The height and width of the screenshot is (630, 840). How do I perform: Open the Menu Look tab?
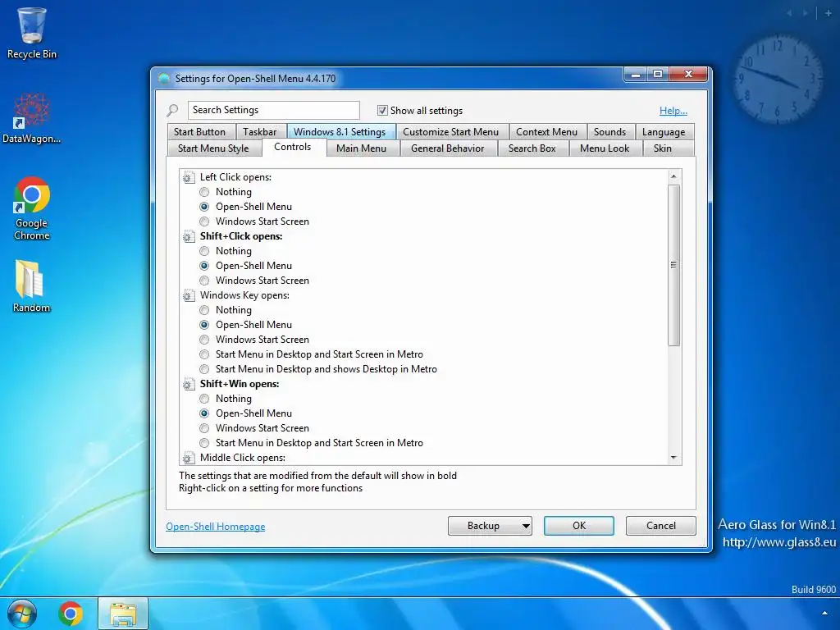tap(605, 148)
